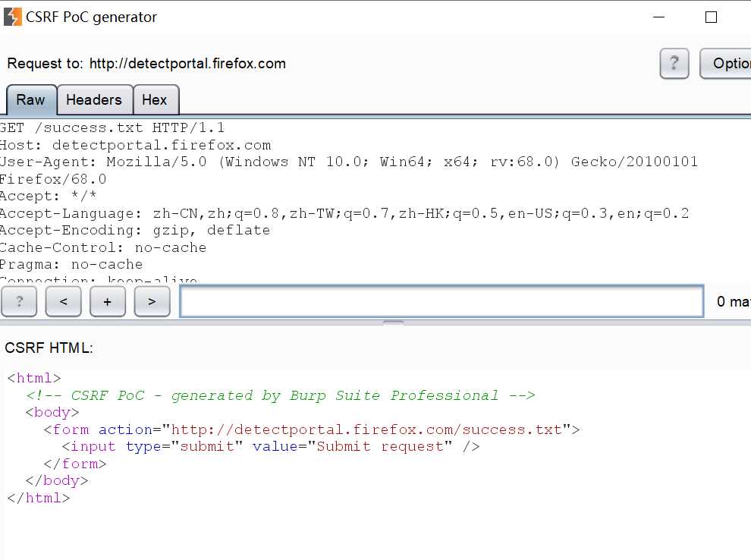
Task: Click the 'Cache-Control: no-cache' header line
Action: click(103, 247)
